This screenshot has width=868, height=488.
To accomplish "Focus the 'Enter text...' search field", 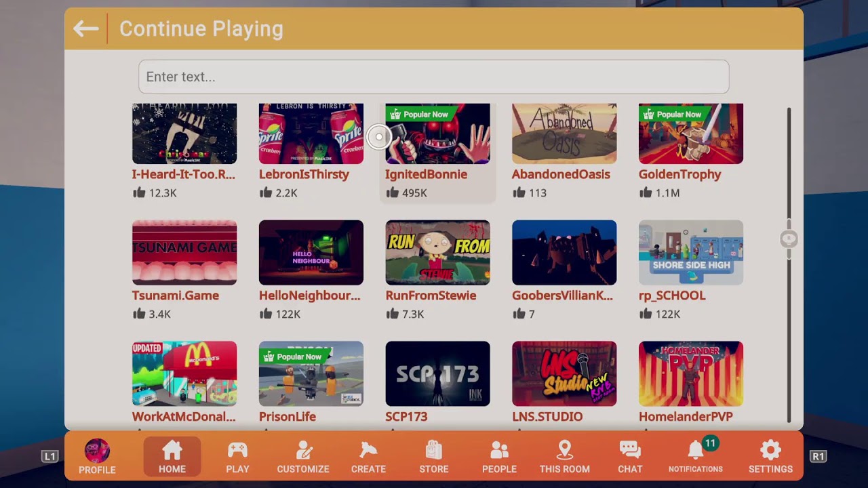I will 434,77.
